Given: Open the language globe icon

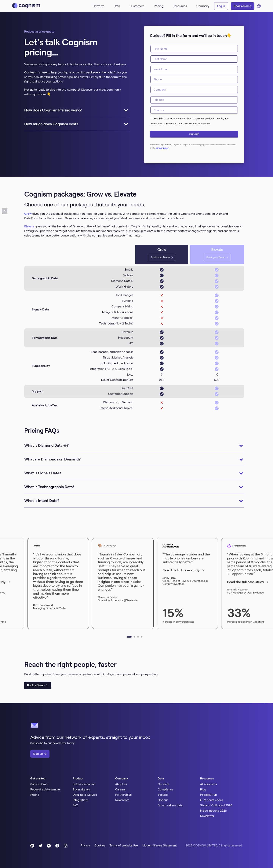Looking at the screenshot, I should point(259,6).
